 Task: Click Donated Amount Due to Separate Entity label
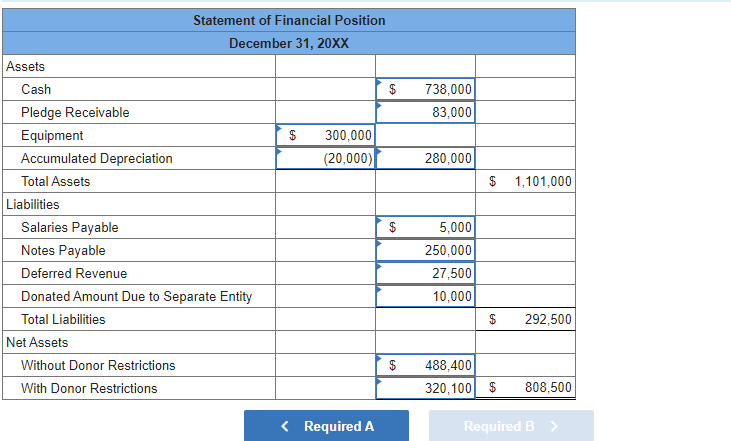tap(137, 296)
